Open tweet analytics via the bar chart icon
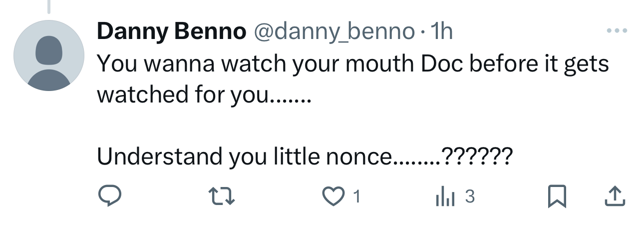The image size is (644, 229). 445,196
